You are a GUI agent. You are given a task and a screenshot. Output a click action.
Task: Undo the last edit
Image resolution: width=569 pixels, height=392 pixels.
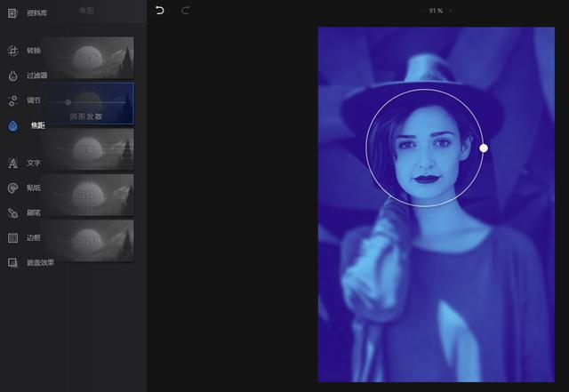160,10
